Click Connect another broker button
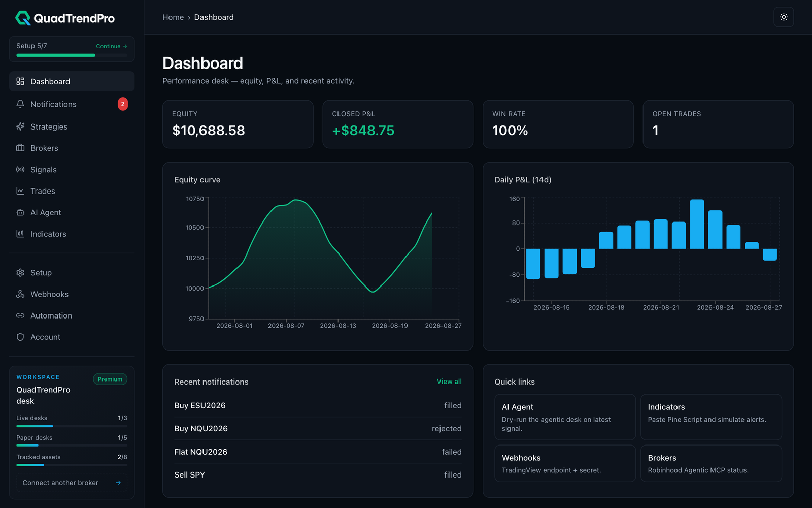Viewport: 812px width, 508px height. coord(72,483)
